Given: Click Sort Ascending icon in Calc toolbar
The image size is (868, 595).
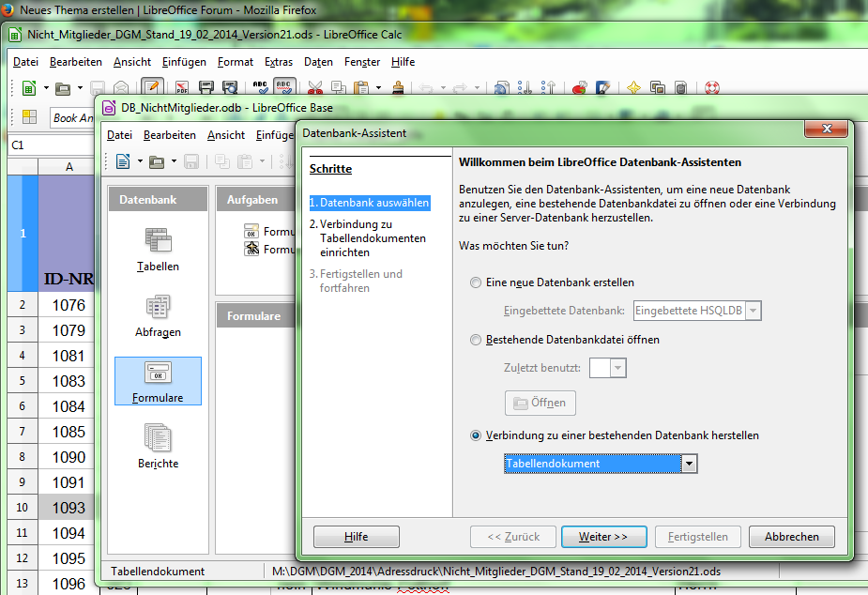Looking at the screenshot, I should coord(525,87).
